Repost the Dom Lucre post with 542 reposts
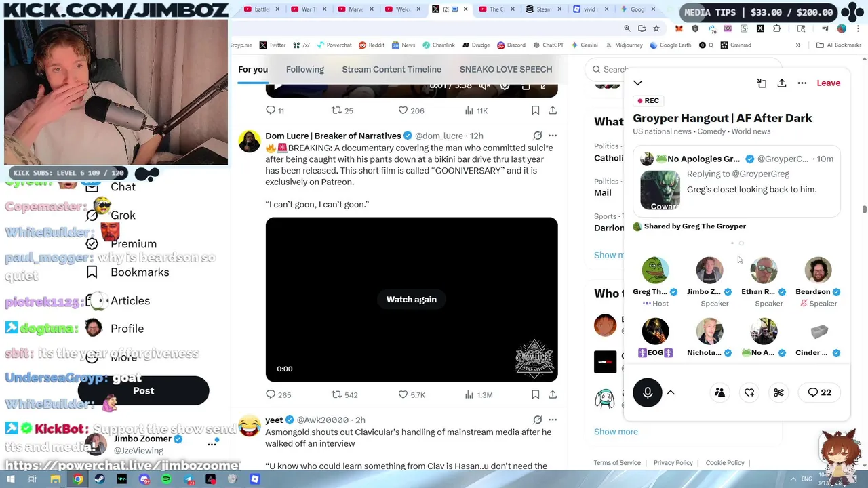Screen dimensions: 868x488 [x=344, y=394]
